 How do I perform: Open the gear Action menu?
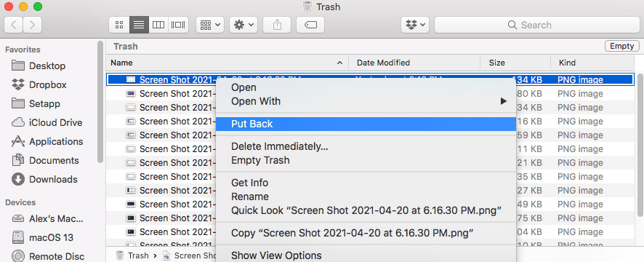point(243,25)
